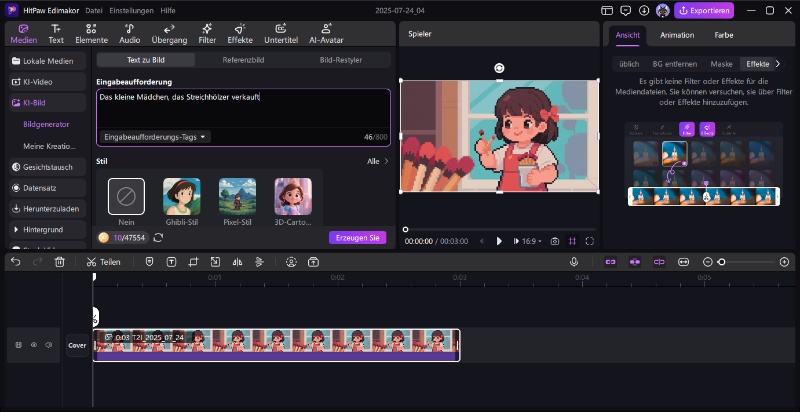The height and width of the screenshot is (412, 800).
Task: Open the Eingabeaufforderungs-Tags dropdown
Action: point(155,137)
